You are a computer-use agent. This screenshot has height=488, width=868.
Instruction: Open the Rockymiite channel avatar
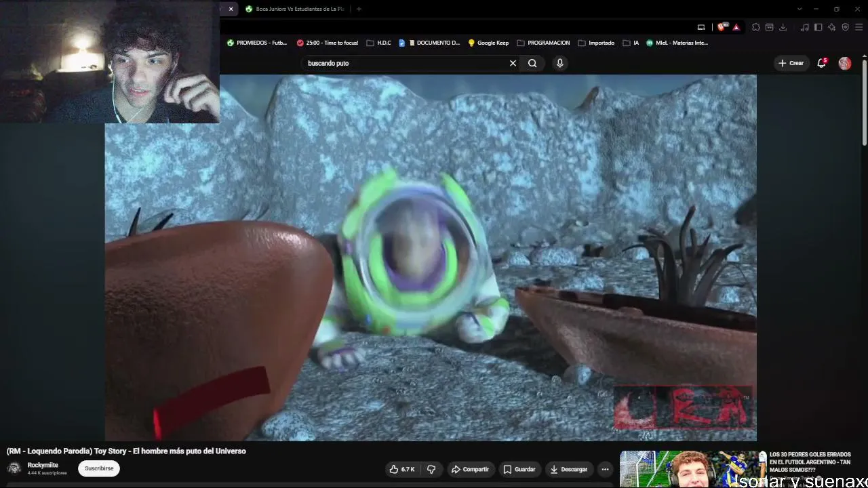coord(14,468)
